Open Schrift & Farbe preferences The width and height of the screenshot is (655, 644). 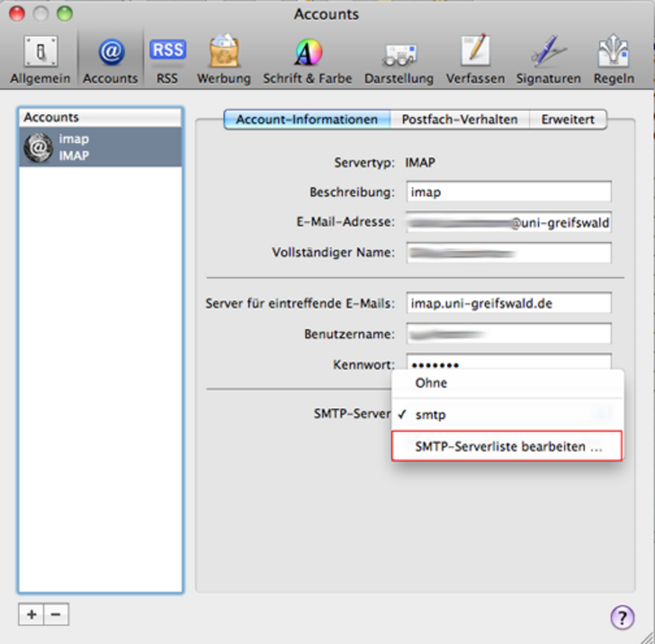click(307, 60)
